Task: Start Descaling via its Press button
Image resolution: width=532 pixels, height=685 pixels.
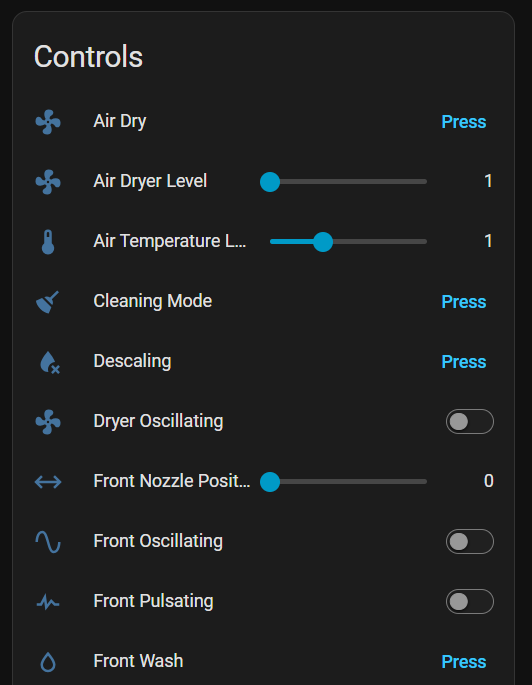Action: click(x=463, y=362)
